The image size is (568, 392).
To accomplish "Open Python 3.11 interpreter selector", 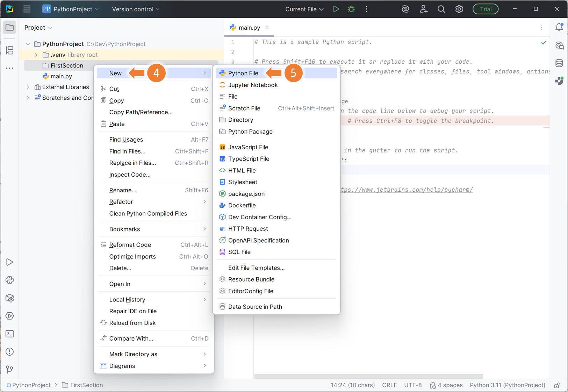I will pos(508,385).
